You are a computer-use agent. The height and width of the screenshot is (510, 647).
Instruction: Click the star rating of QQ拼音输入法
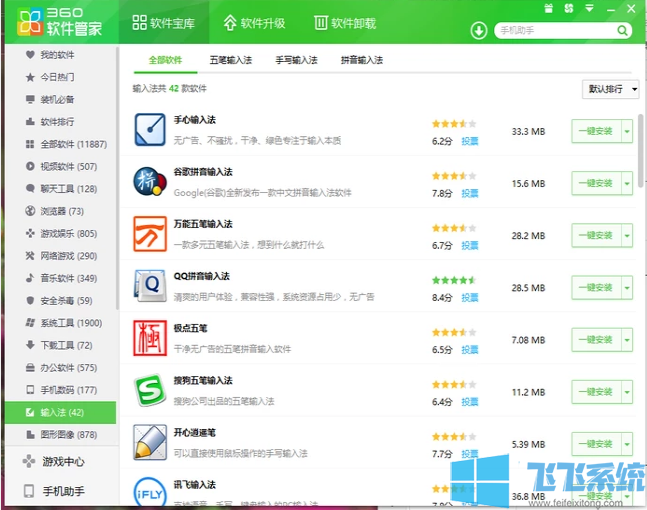click(x=454, y=281)
